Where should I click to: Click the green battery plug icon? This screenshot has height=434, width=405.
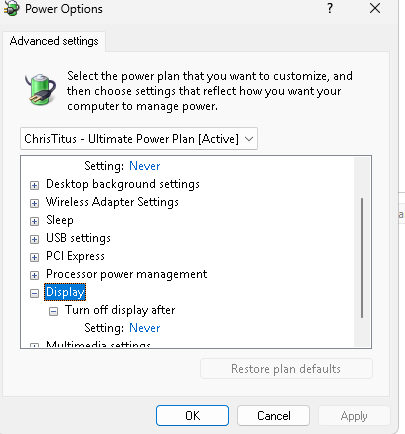click(x=40, y=89)
